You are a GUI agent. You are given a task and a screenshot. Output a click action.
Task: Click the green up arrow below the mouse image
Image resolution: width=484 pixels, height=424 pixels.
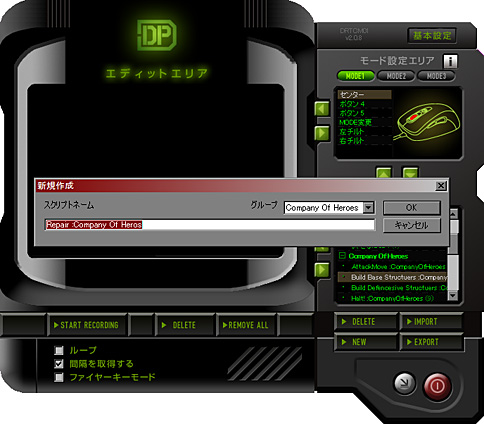point(384,173)
